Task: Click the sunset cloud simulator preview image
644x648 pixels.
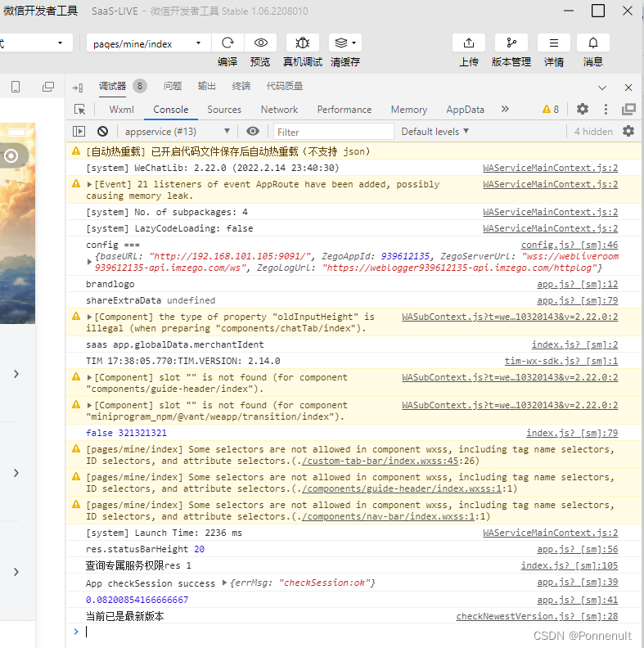Action: pyautogui.click(x=17, y=223)
